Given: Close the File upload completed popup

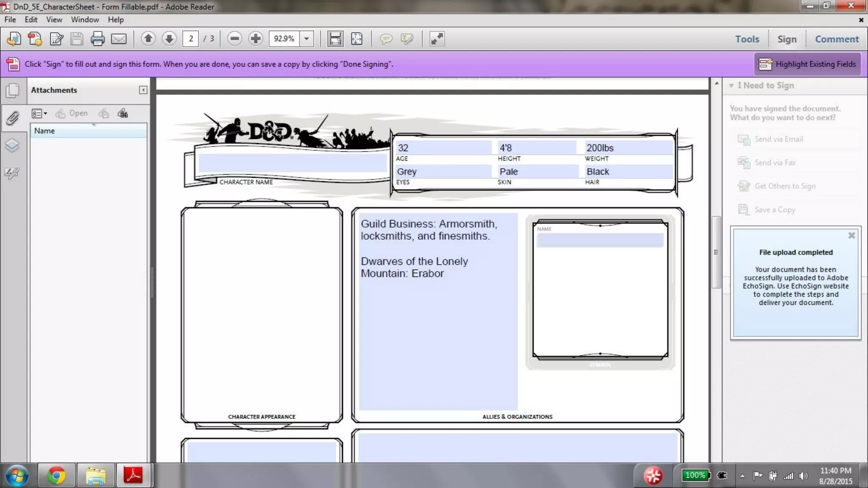Looking at the screenshot, I should click(851, 236).
